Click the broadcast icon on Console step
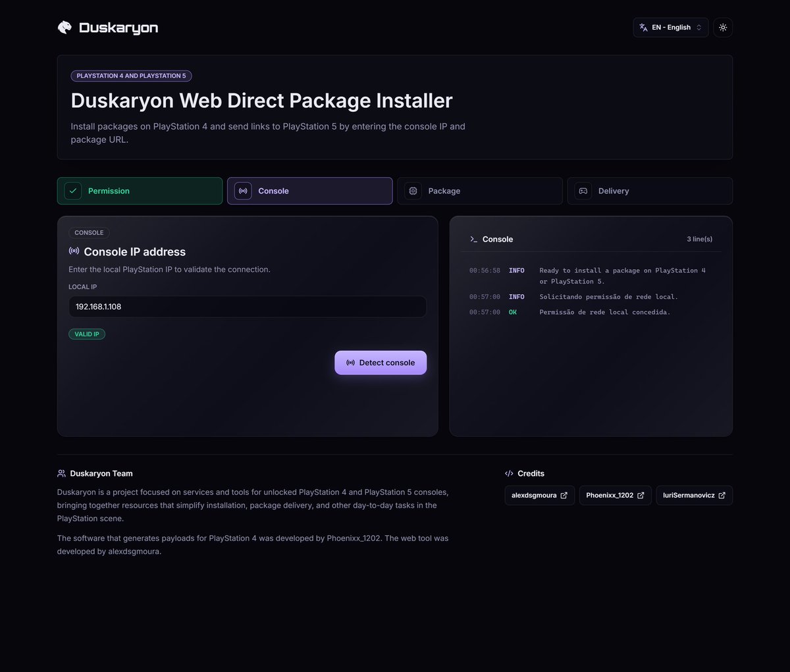This screenshot has height=672, width=790. [243, 191]
